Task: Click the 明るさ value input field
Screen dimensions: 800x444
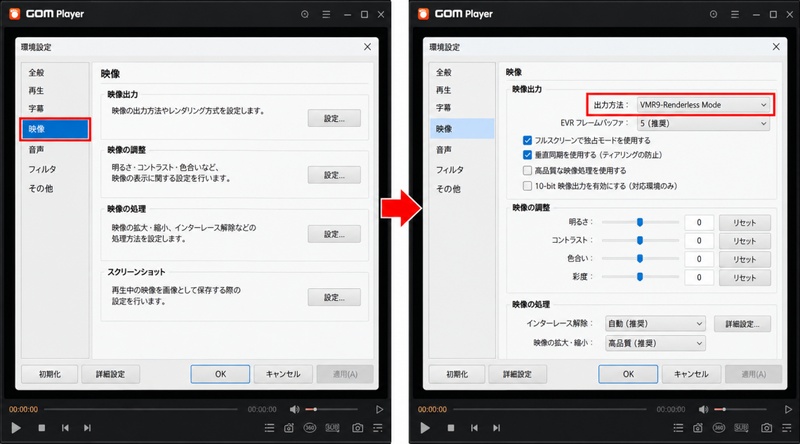Action: 699,223
